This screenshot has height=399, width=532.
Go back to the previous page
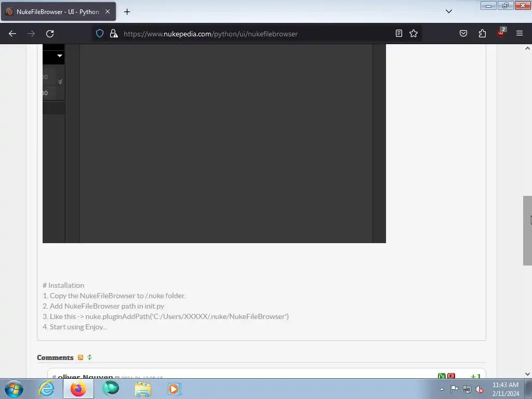click(x=12, y=34)
